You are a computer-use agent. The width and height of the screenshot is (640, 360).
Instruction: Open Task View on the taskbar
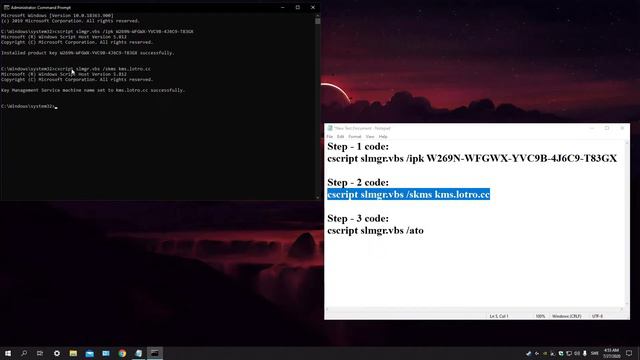pyautogui.click(x=40, y=353)
